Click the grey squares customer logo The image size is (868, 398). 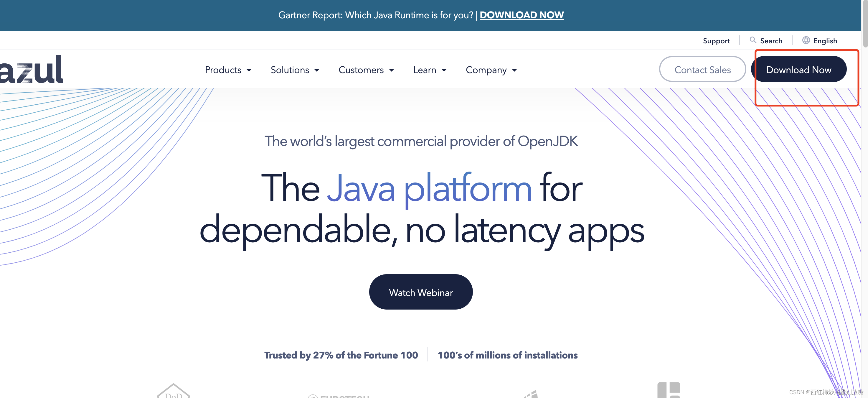pyautogui.click(x=669, y=390)
